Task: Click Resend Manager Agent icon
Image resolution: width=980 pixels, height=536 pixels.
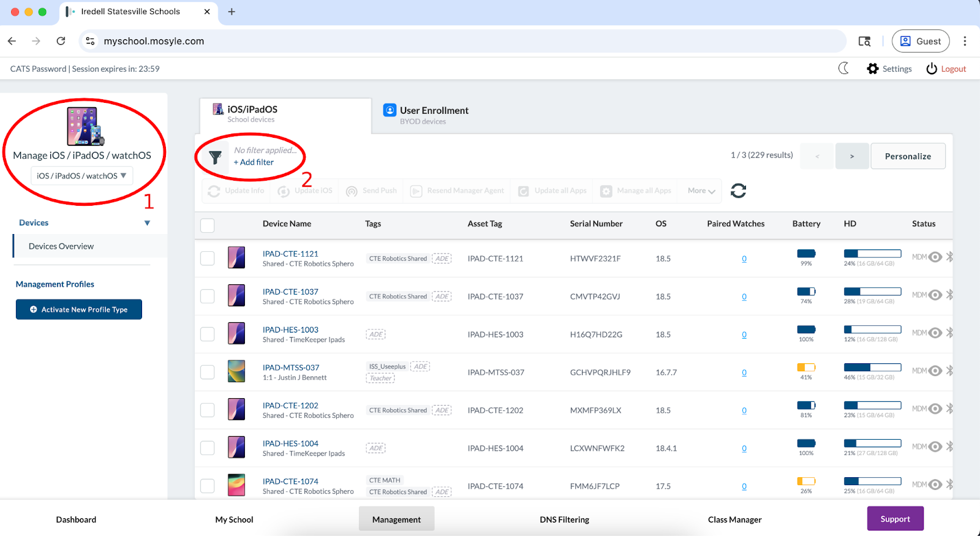Action: point(416,191)
